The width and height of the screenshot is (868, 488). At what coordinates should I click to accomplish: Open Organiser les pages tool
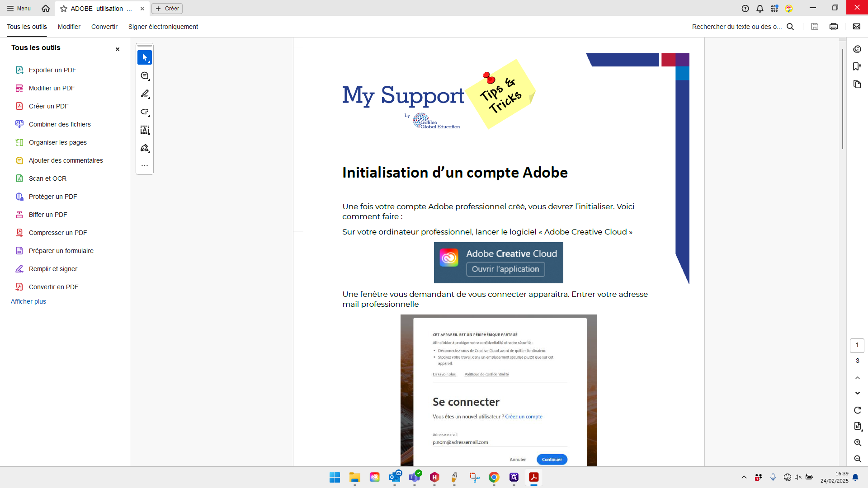tap(58, 142)
